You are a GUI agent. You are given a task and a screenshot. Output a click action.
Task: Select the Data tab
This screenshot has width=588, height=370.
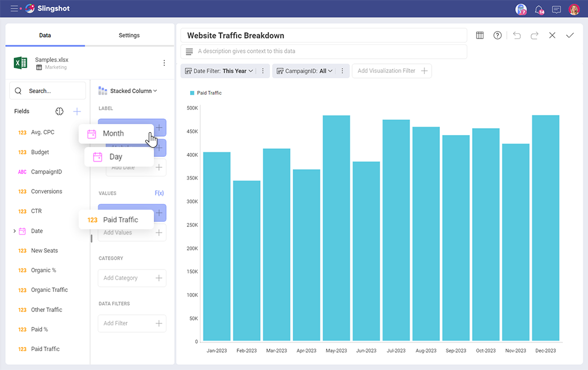pyautogui.click(x=45, y=36)
